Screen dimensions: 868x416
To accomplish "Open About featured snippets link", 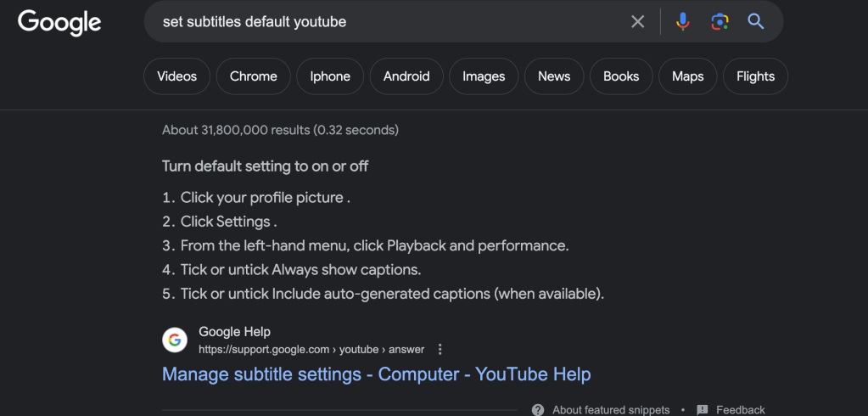I will pos(611,410).
